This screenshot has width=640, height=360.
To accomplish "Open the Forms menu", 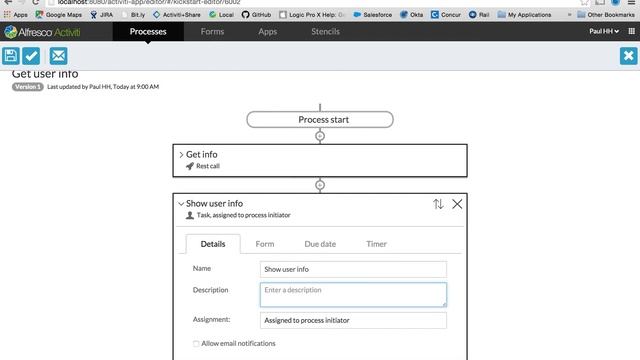I will [x=212, y=31].
